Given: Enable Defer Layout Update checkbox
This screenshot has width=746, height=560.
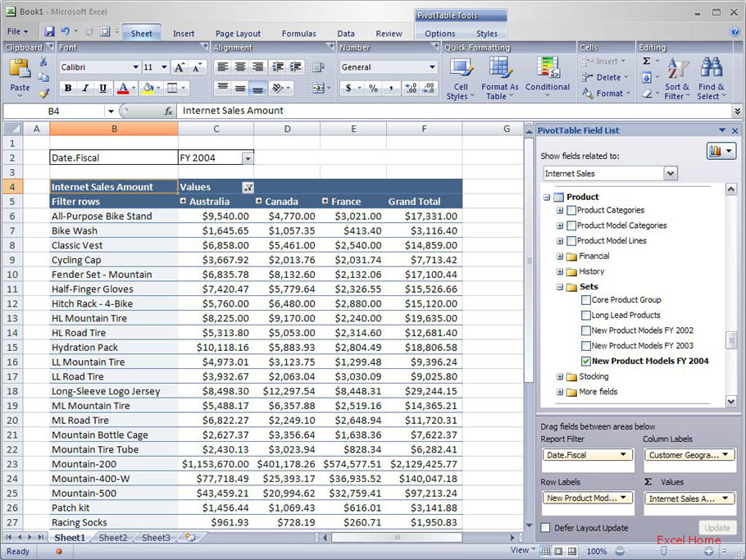Looking at the screenshot, I should (546, 528).
